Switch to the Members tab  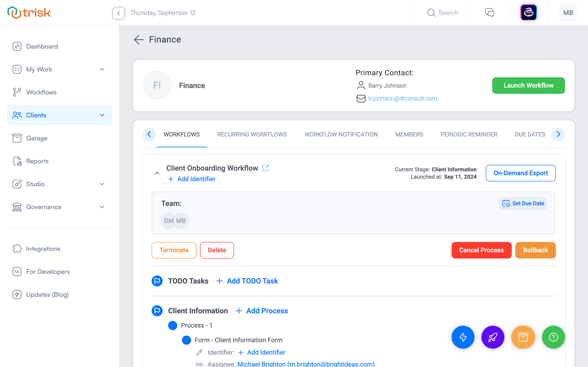(x=409, y=134)
